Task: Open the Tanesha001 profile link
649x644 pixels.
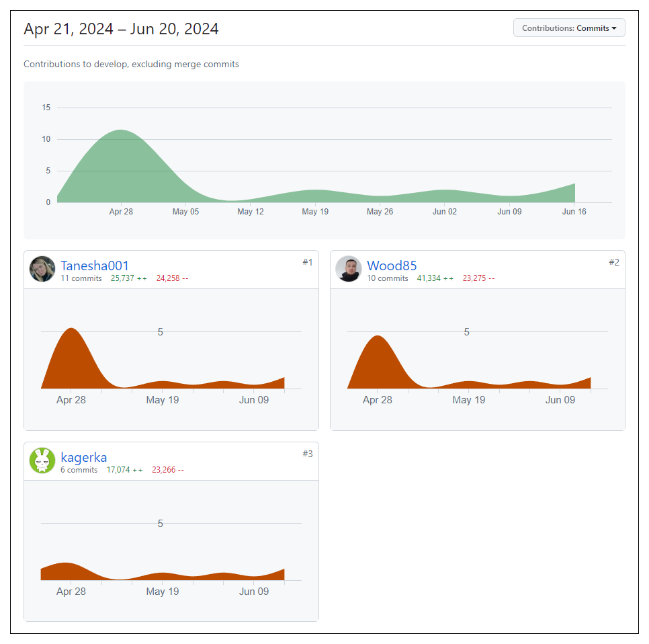Action: [95, 266]
